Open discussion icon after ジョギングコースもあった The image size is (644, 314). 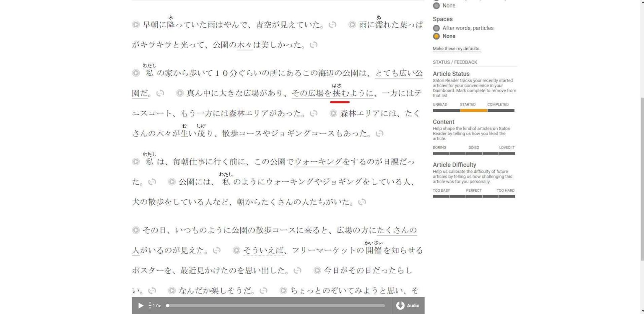point(379,134)
